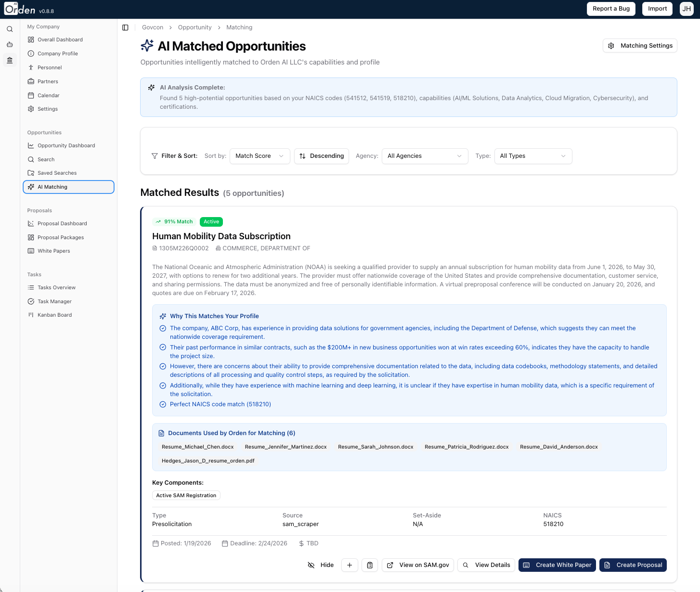Open the Proposal Dashboard
The image size is (700, 592).
coord(62,223)
